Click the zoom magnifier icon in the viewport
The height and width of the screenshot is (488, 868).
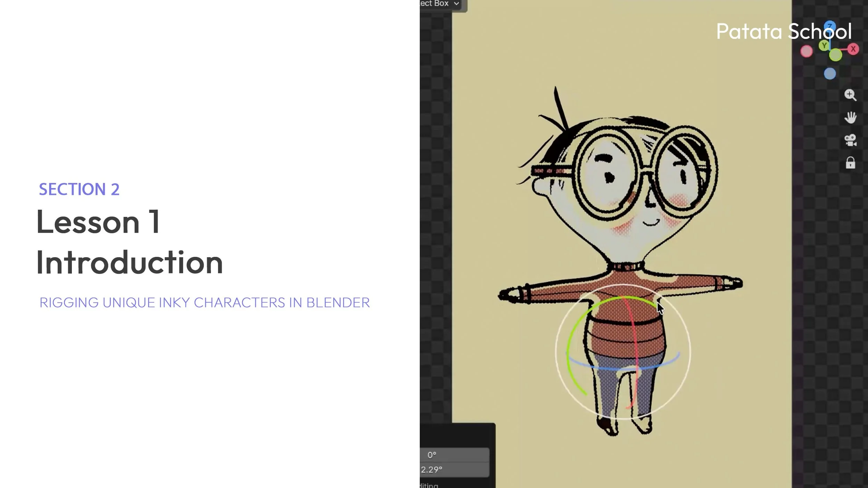850,95
